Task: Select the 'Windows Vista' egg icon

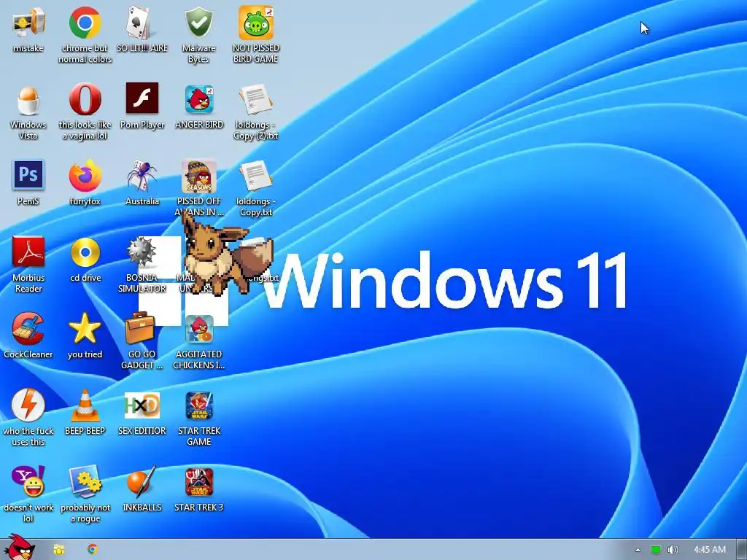Action: pos(28,100)
